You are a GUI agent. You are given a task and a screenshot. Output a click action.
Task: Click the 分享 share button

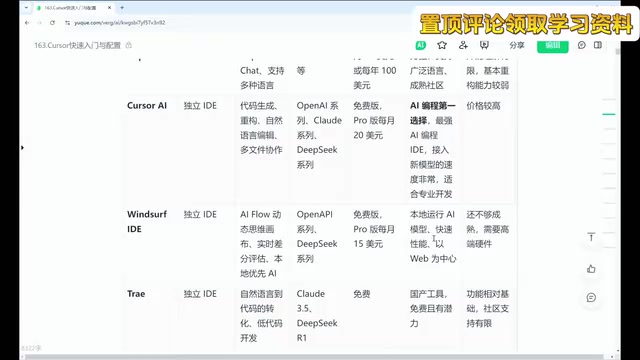coord(517,45)
